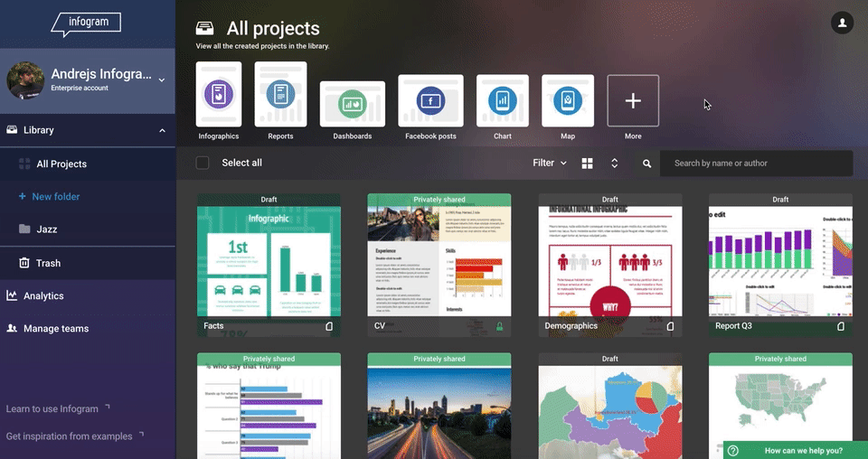Open Get inspiration from examples link

75,436
